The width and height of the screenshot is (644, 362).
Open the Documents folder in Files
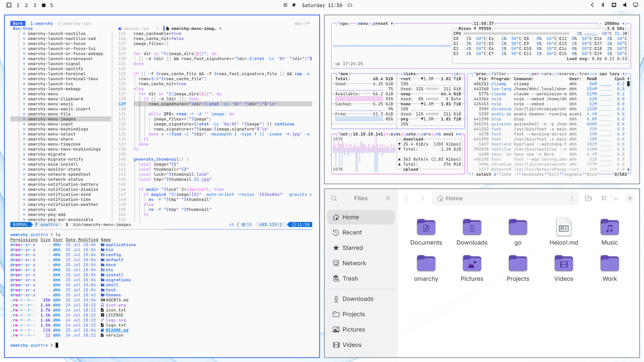point(426,232)
